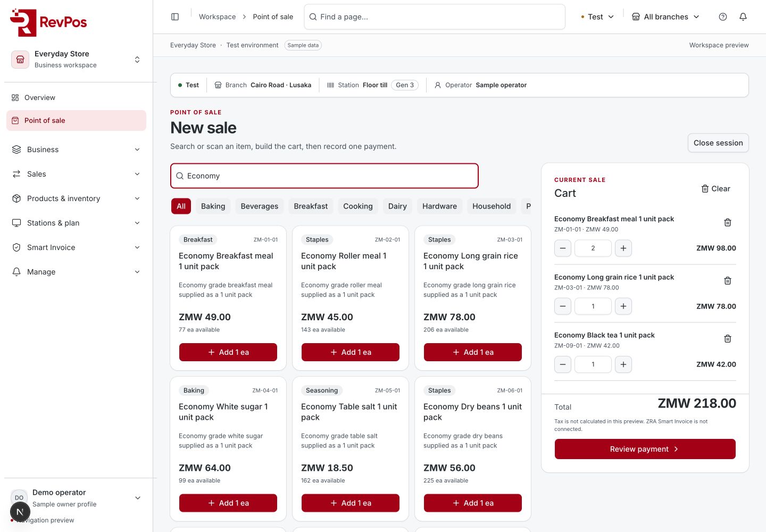Open the notifications bell icon
This screenshot has width=766, height=532.
coord(743,17)
